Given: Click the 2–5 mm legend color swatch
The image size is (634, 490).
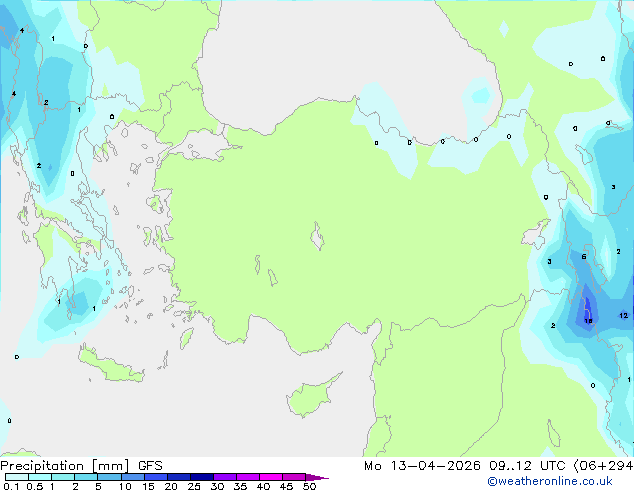Looking at the screenshot, I should tap(86, 477).
